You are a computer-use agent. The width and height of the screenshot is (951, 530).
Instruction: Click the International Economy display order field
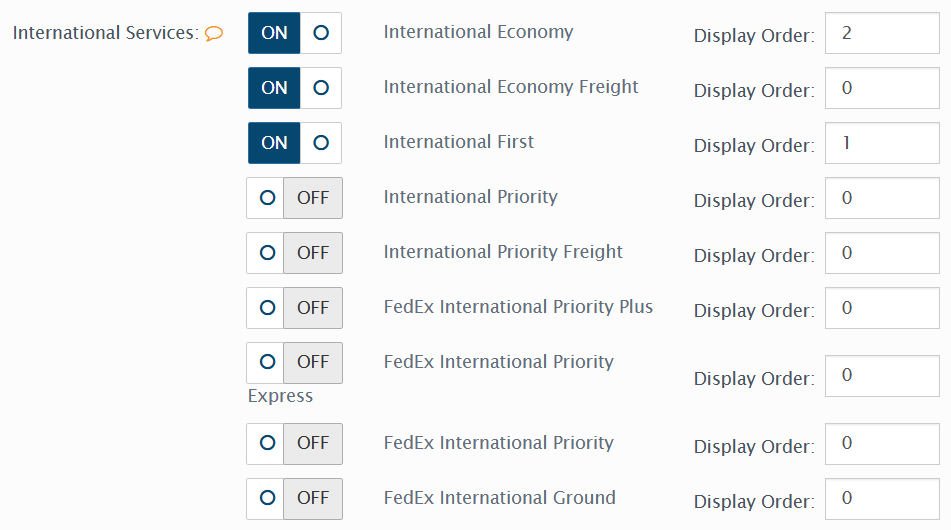[881, 33]
